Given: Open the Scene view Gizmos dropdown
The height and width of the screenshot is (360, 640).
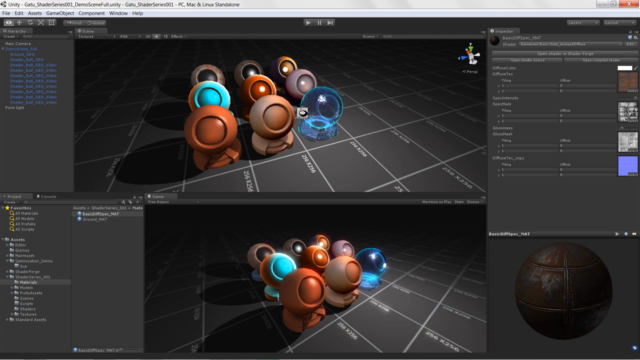Looking at the screenshot, I should pos(370,36).
